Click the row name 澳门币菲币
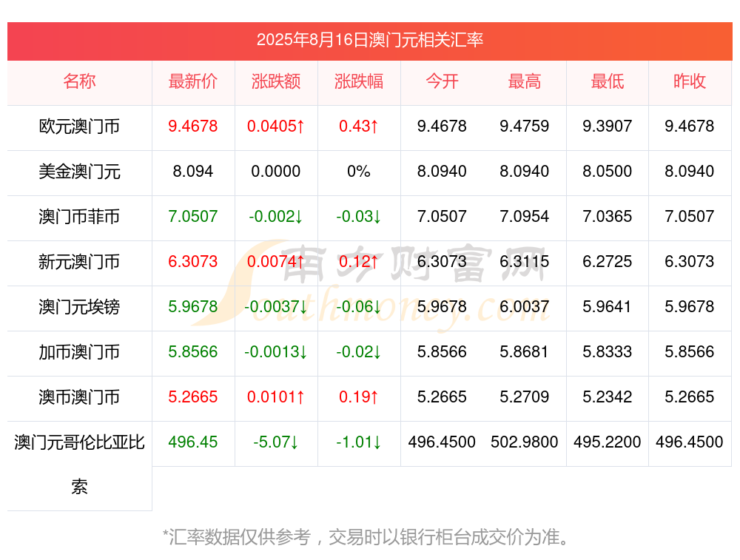This screenshot has width=740, height=560. point(79,217)
